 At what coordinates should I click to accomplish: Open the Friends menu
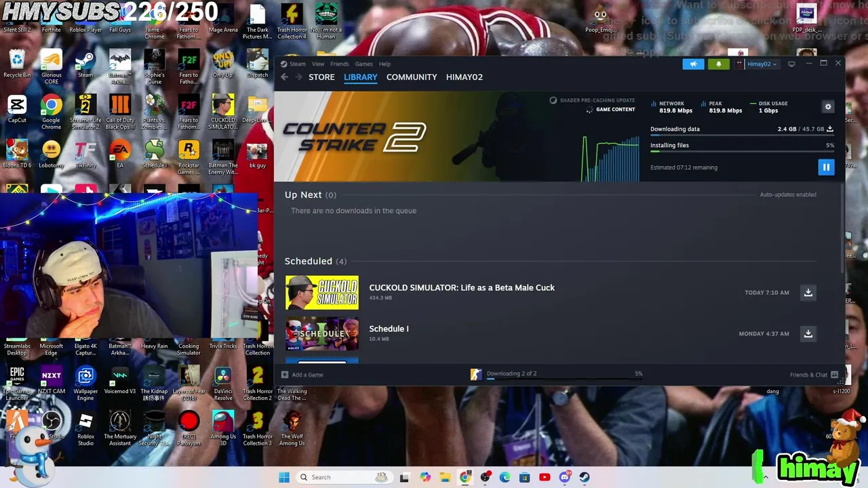[x=340, y=64]
